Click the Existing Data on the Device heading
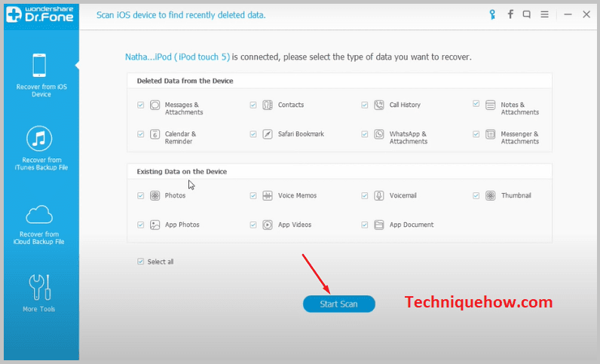600x364 pixels. tap(182, 172)
